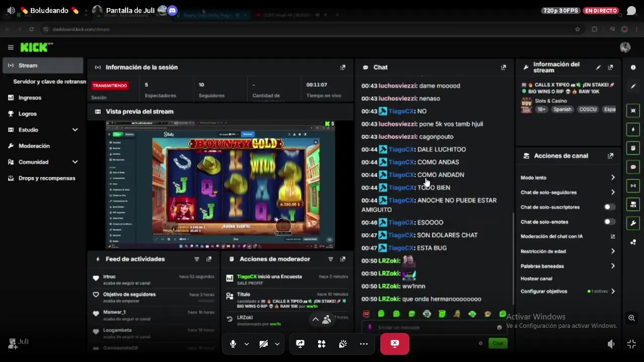Open Restricción de edad options chevron
Screen dimensions: 644x362
click(x=613, y=251)
